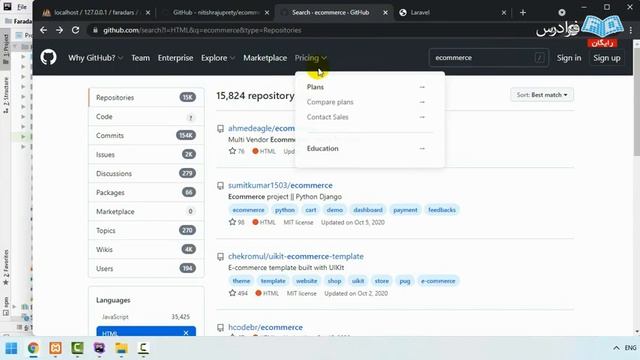The width and height of the screenshot is (640, 360).
Task: Show hidden system tray icons
Action: coord(616,348)
